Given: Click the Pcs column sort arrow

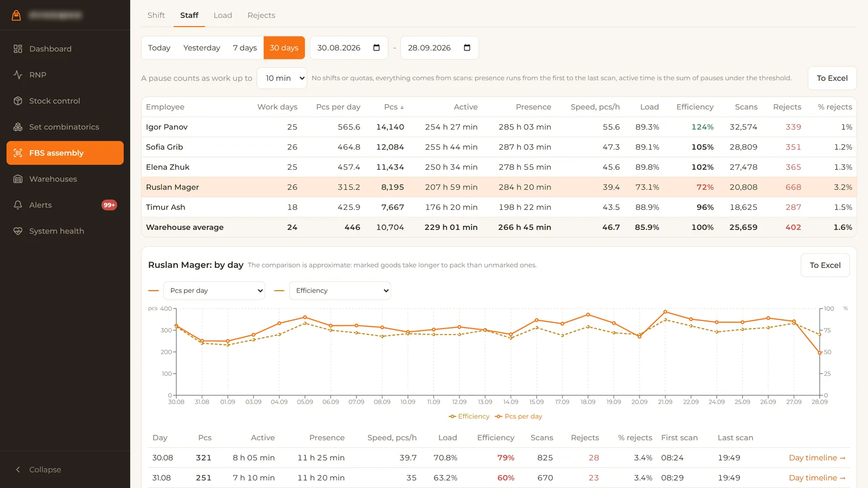Looking at the screenshot, I should pyautogui.click(x=402, y=107).
